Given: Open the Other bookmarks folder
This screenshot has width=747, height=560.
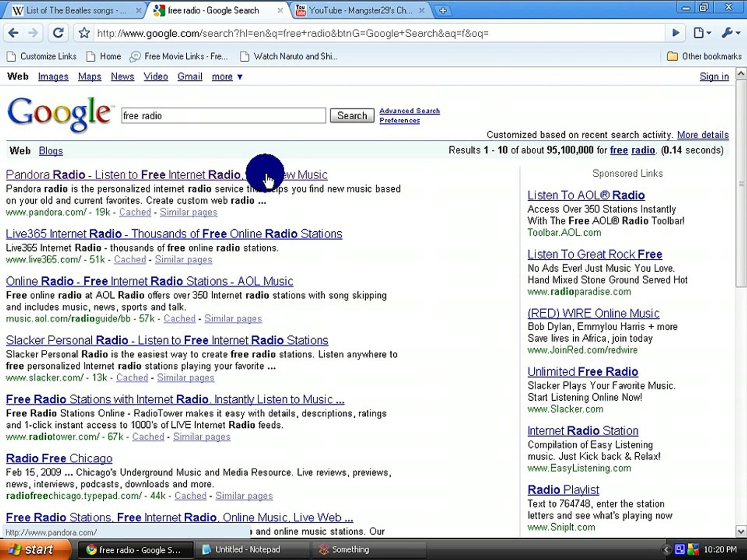Looking at the screenshot, I should coord(704,57).
